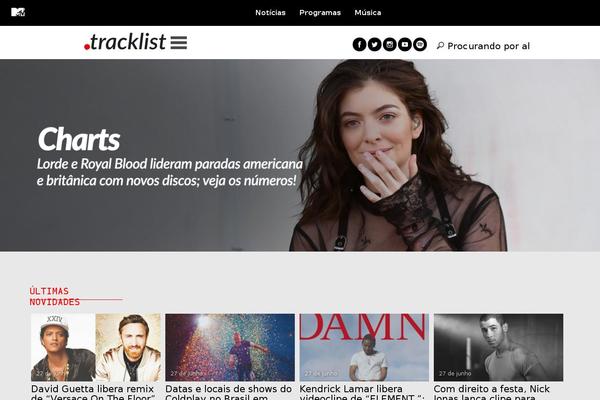
Task: Open the Spotify social icon
Action: (x=420, y=44)
